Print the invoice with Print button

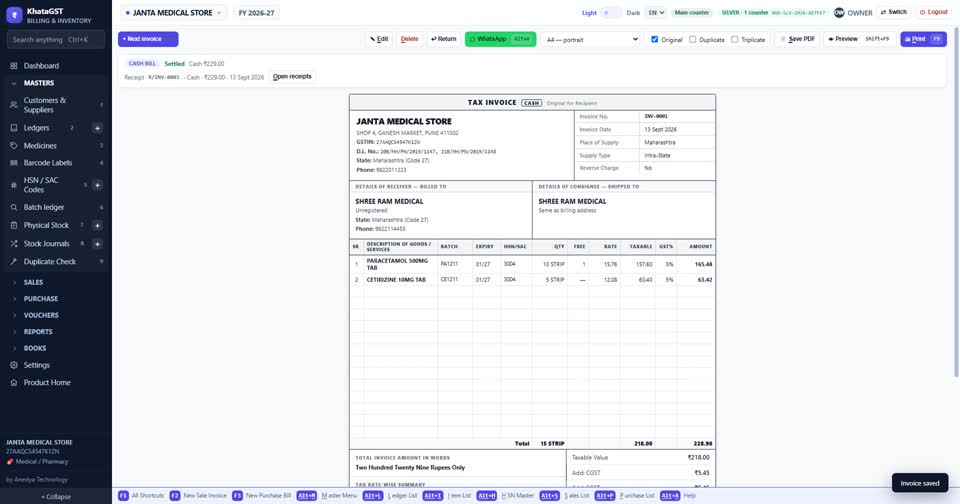[923, 39]
